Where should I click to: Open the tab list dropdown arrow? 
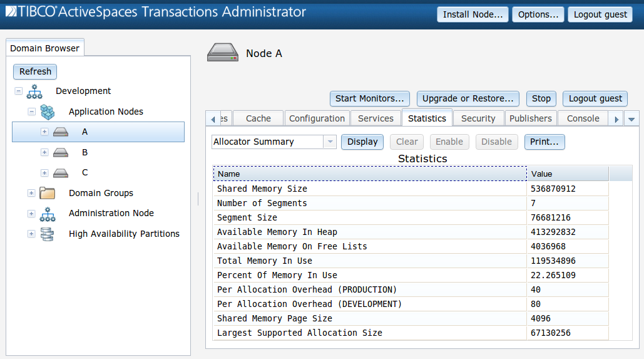pyautogui.click(x=631, y=119)
